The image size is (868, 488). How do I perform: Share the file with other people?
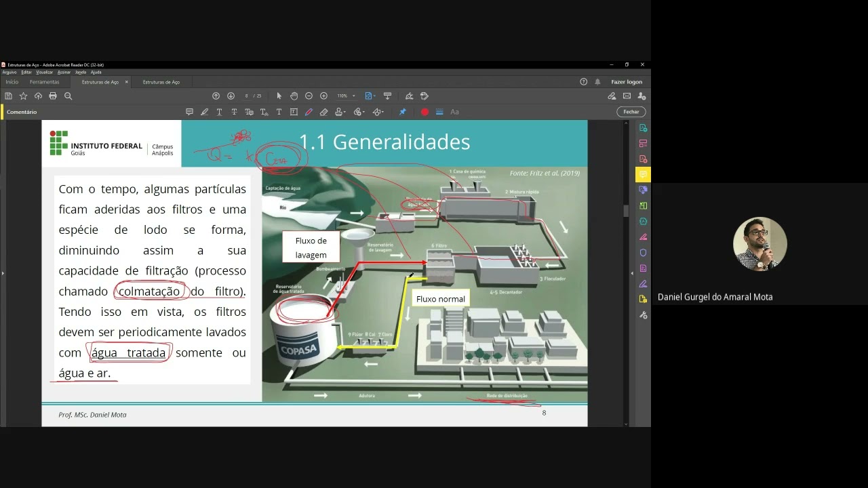coord(642,96)
